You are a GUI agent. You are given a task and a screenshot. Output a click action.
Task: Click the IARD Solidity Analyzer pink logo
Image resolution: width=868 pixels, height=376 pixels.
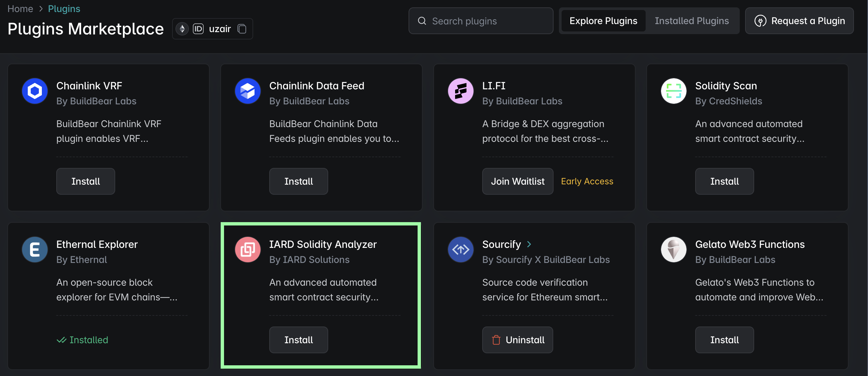248,250
